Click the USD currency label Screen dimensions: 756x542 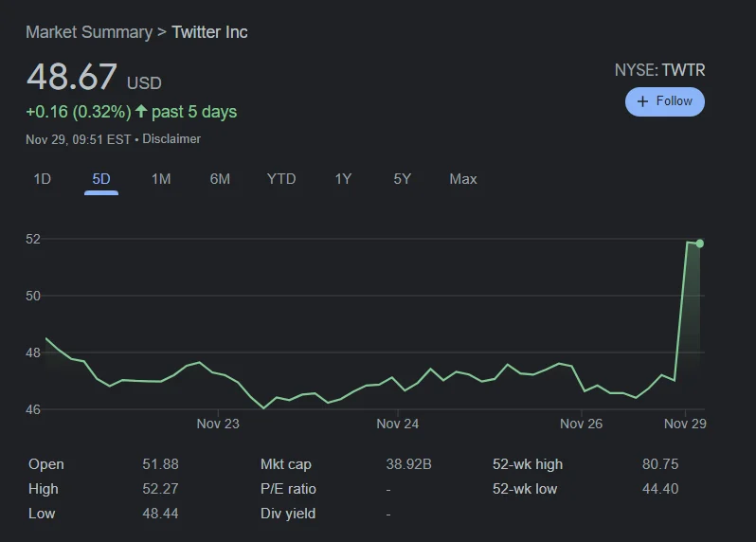(x=144, y=83)
